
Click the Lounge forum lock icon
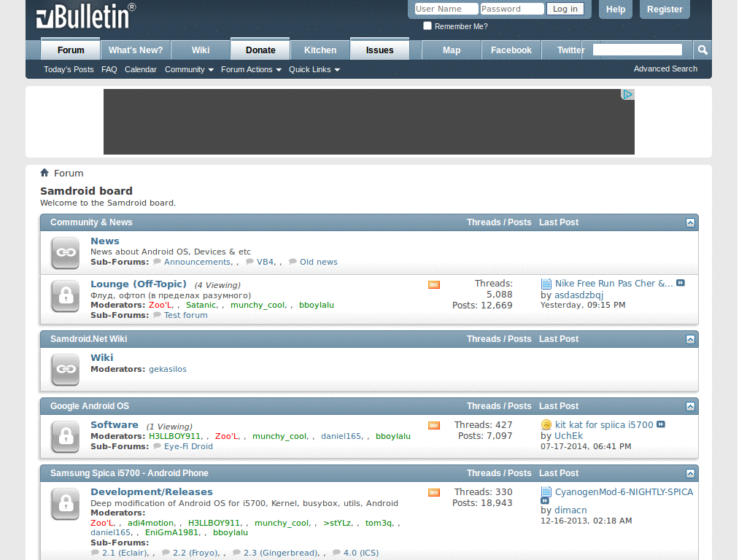pyautogui.click(x=66, y=296)
